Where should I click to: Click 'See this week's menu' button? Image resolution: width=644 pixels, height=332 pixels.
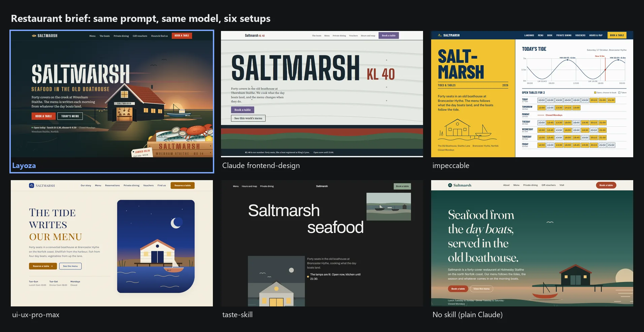coord(248,118)
